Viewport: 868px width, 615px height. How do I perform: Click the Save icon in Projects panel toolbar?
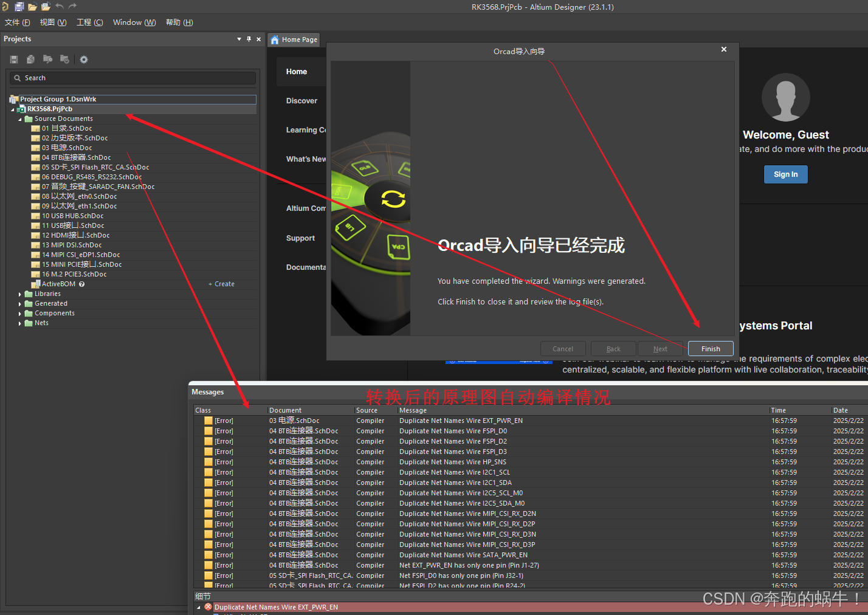[x=14, y=60]
